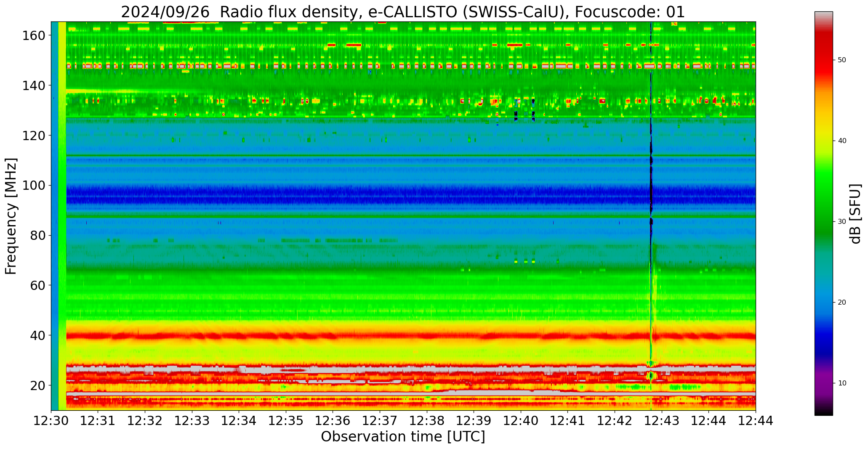Click the 140 frequency tick label
868x449 pixels.
(34, 85)
